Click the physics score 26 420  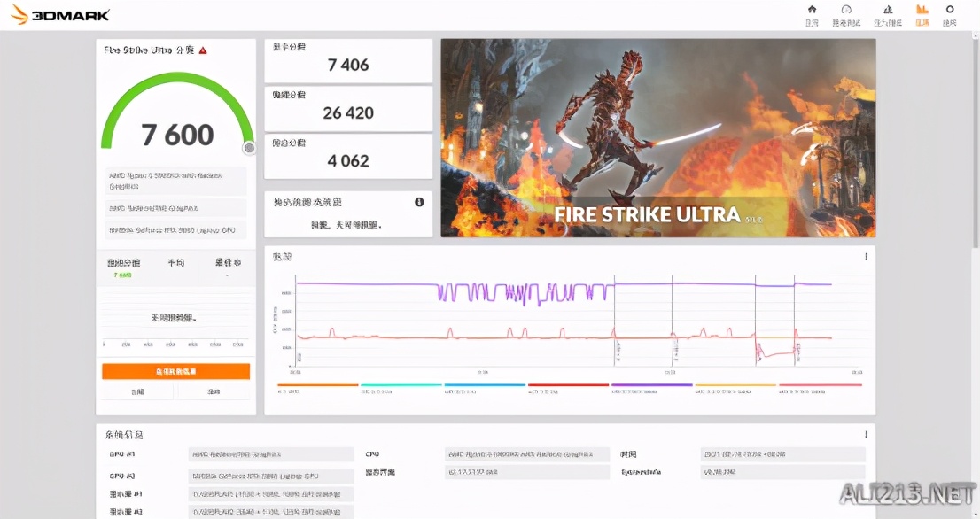(x=348, y=113)
